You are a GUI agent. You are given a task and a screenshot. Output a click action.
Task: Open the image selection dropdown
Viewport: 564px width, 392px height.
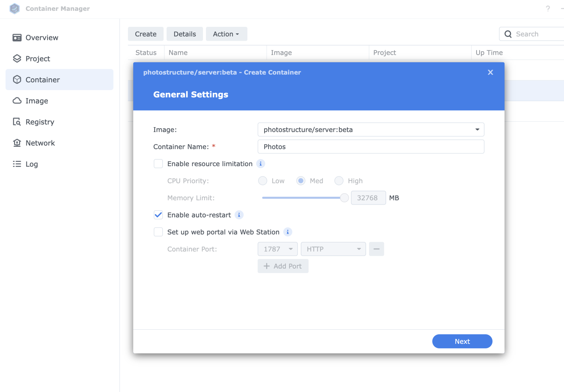pos(477,129)
